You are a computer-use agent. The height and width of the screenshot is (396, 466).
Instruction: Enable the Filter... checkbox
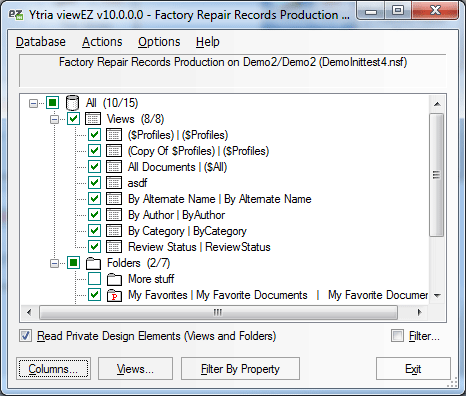[x=397, y=336]
